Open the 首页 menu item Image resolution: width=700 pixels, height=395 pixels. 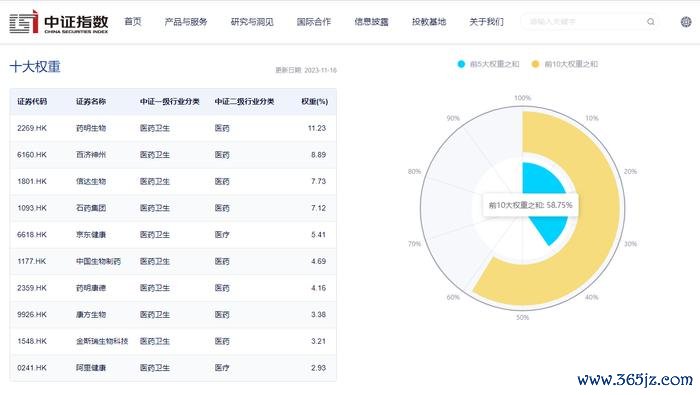(133, 21)
